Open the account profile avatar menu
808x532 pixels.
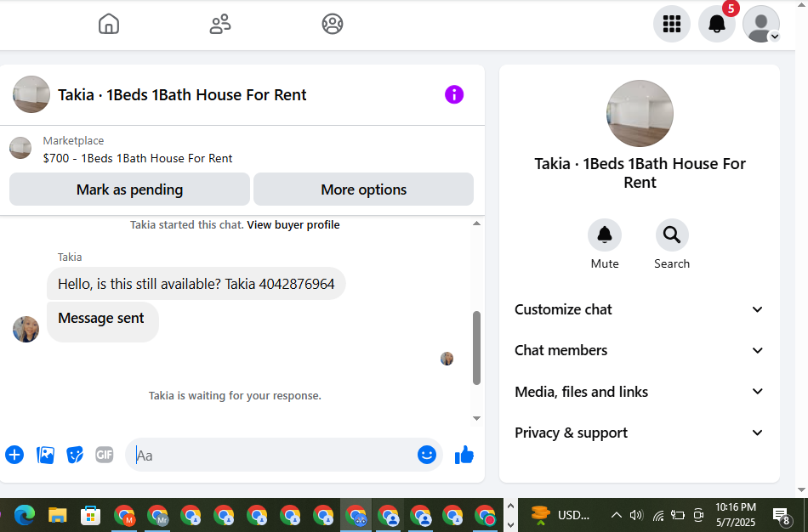click(x=761, y=24)
